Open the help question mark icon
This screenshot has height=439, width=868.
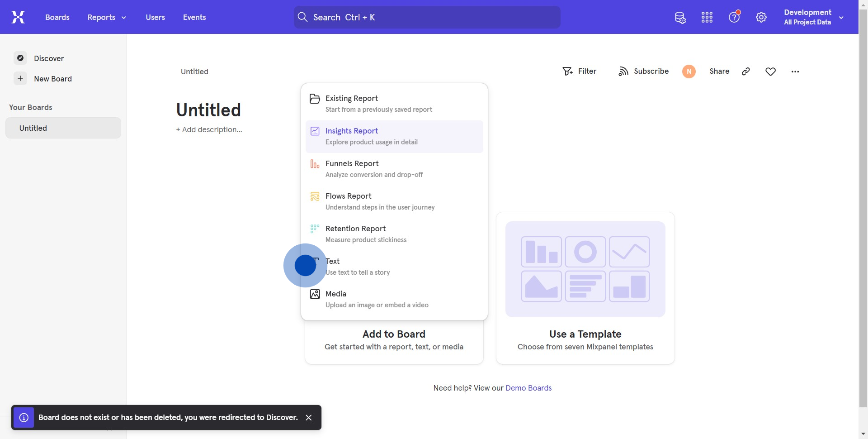tap(734, 17)
